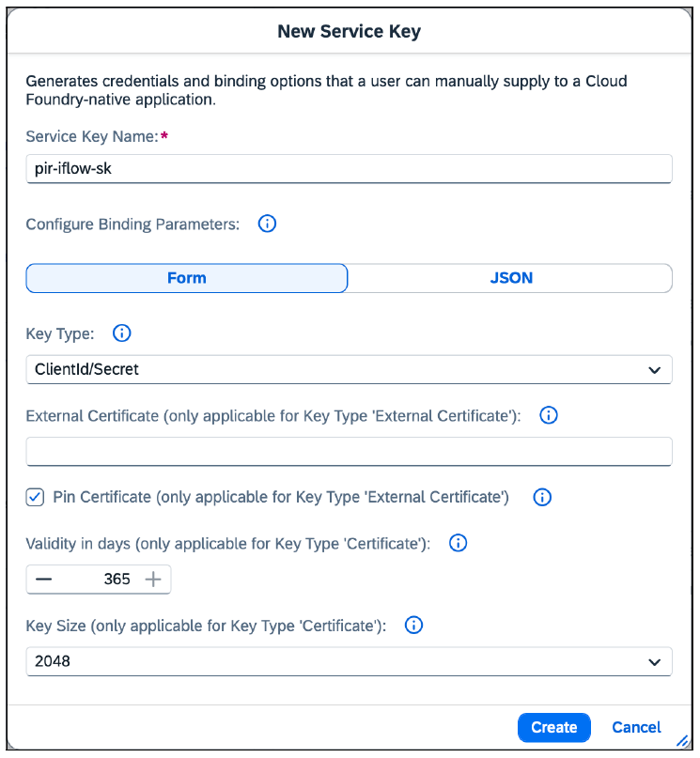700x758 pixels.
Task: Increment validity using the plus button
Action: click(153, 580)
